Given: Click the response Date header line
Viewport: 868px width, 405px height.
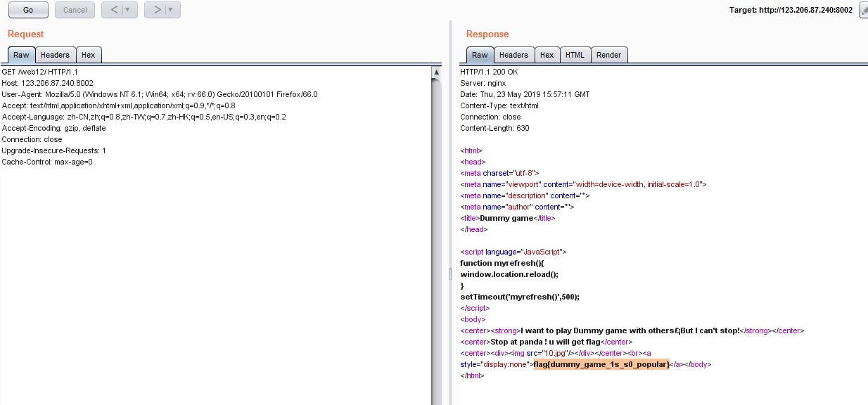Looking at the screenshot, I should pyautogui.click(x=525, y=94).
